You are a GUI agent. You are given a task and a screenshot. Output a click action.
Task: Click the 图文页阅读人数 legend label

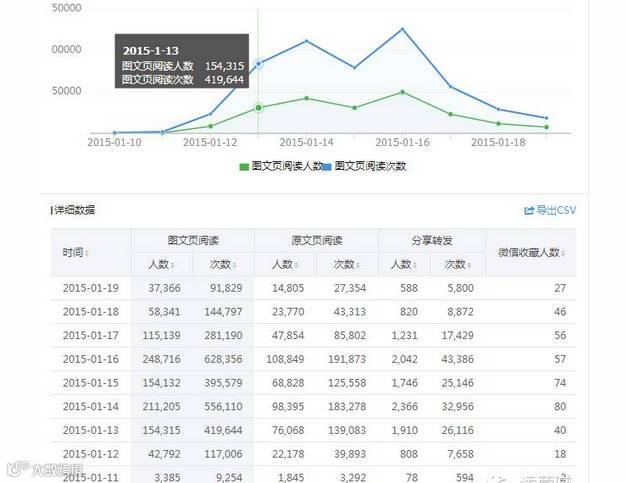[287, 166]
